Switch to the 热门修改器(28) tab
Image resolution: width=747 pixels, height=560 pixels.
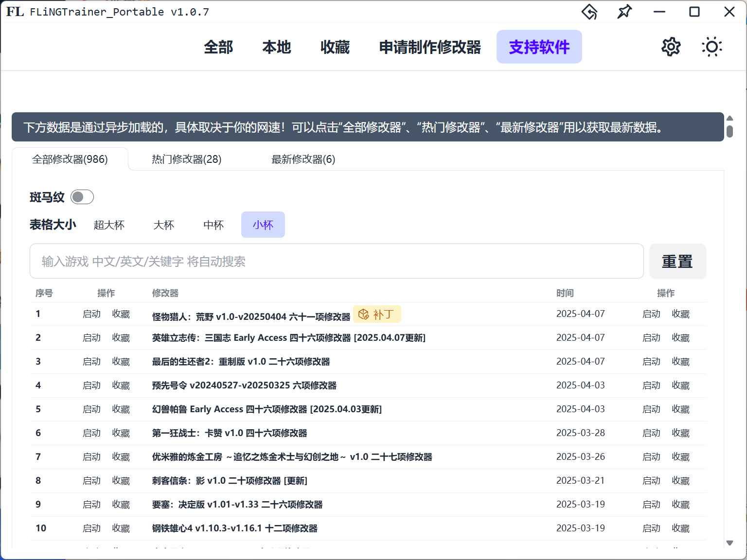click(185, 159)
